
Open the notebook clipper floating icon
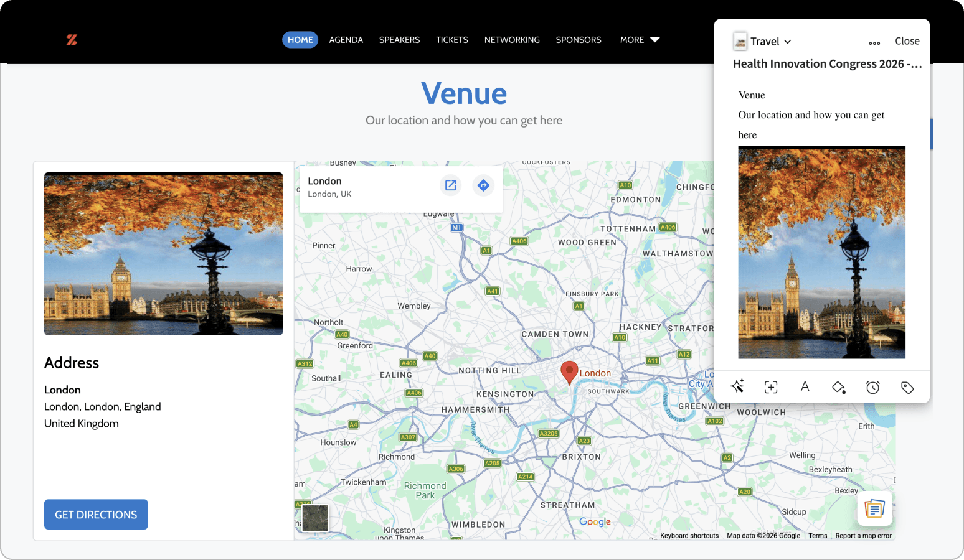[x=874, y=508]
